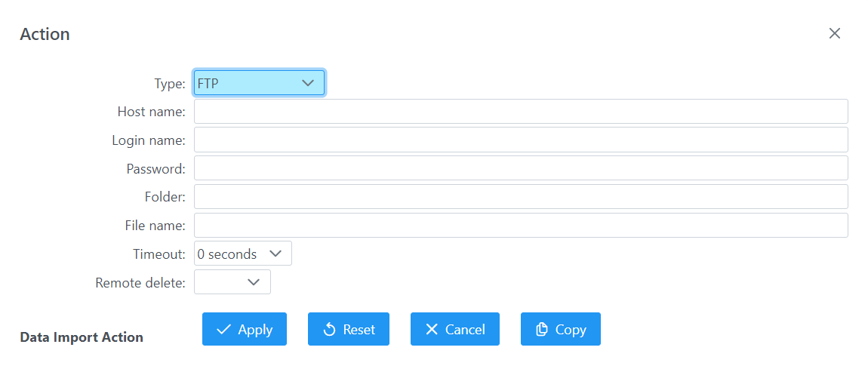Image resolution: width=868 pixels, height=372 pixels.
Task: Click the checkmark Apply button
Action: (245, 329)
